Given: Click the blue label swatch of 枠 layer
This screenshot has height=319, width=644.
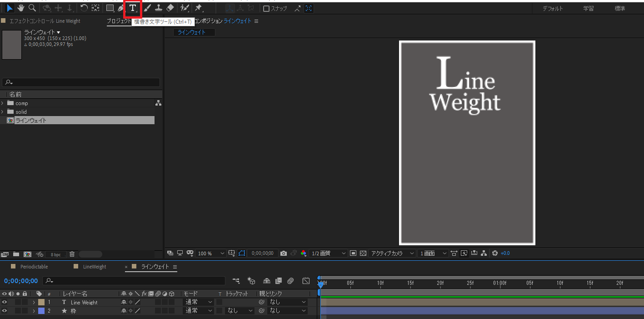Looking at the screenshot, I should (41, 311).
